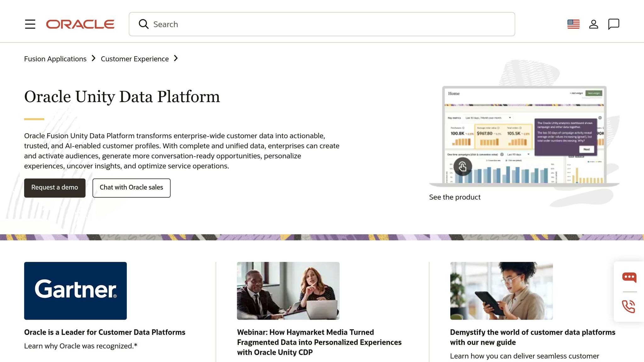Click the red floating chat icon
Image resolution: width=644 pixels, height=362 pixels.
pos(629,277)
